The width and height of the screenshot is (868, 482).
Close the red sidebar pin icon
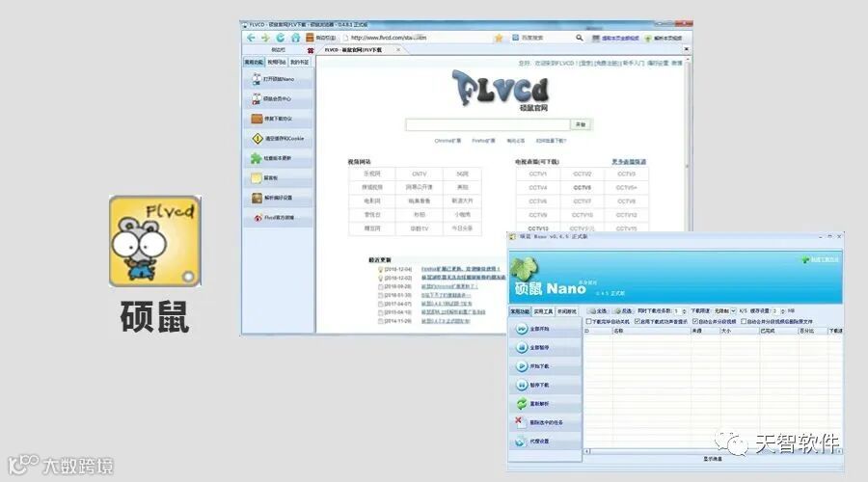coord(311,50)
